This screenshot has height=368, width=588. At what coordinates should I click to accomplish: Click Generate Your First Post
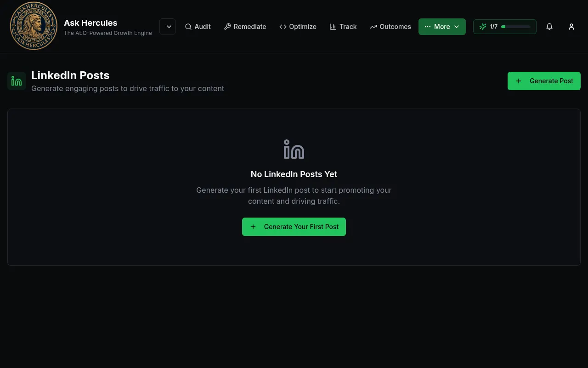pyautogui.click(x=294, y=227)
